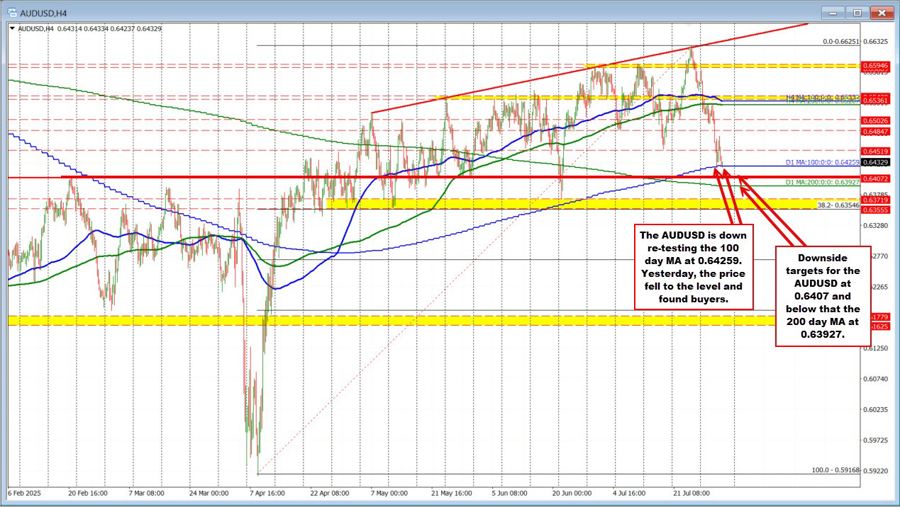The image size is (900, 507).
Task: Click the time axis label 20 Feb 16:00
Action: pyautogui.click(x=88, y=493)
